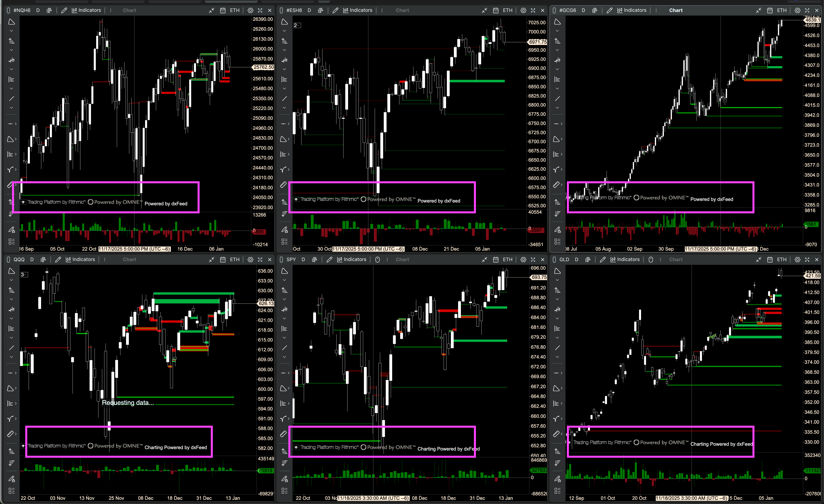Open chart style icon in ESH6 panel header

[320, 10]
